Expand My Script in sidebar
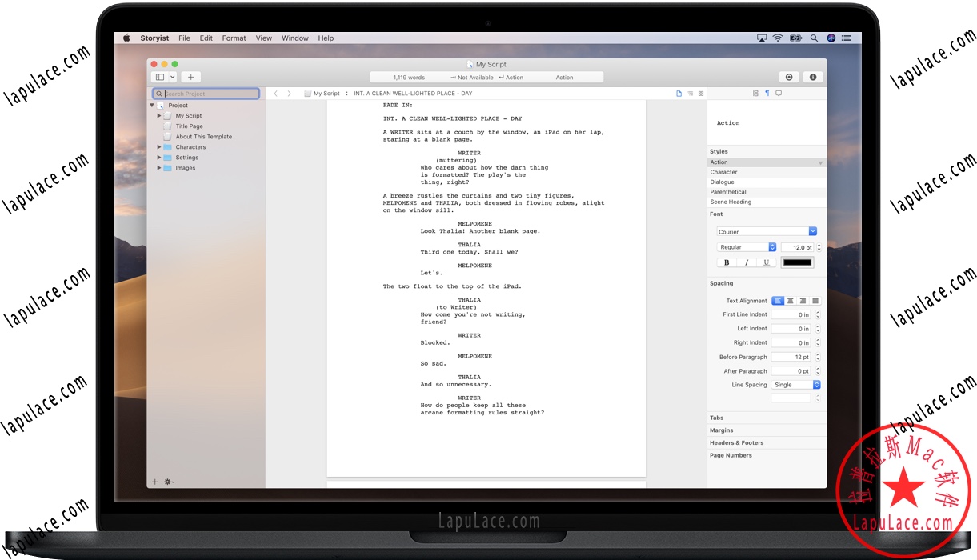This screenshot has width=977, height=560. (x=159, y=116)
